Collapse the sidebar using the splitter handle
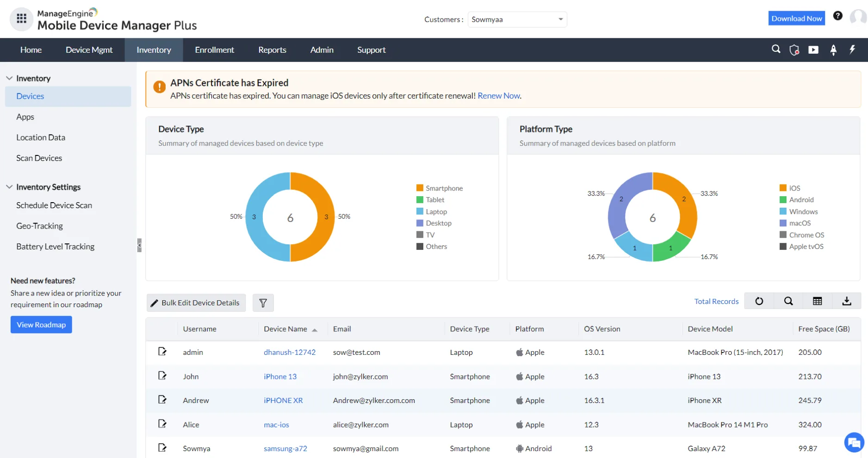Viewport: 868px width, 458px height. (139, 245)
